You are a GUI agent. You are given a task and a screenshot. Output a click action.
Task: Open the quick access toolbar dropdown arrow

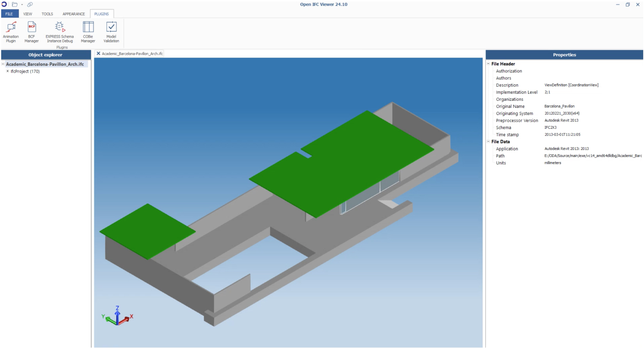22,5
